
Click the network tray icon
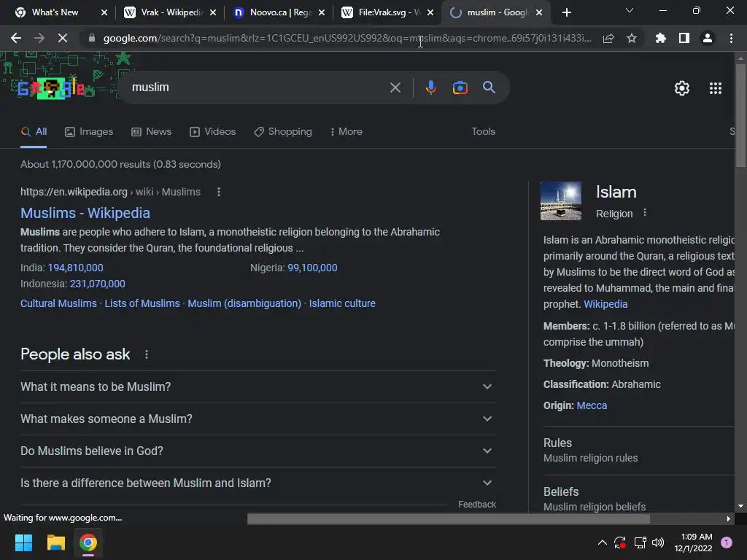(640, 542)
